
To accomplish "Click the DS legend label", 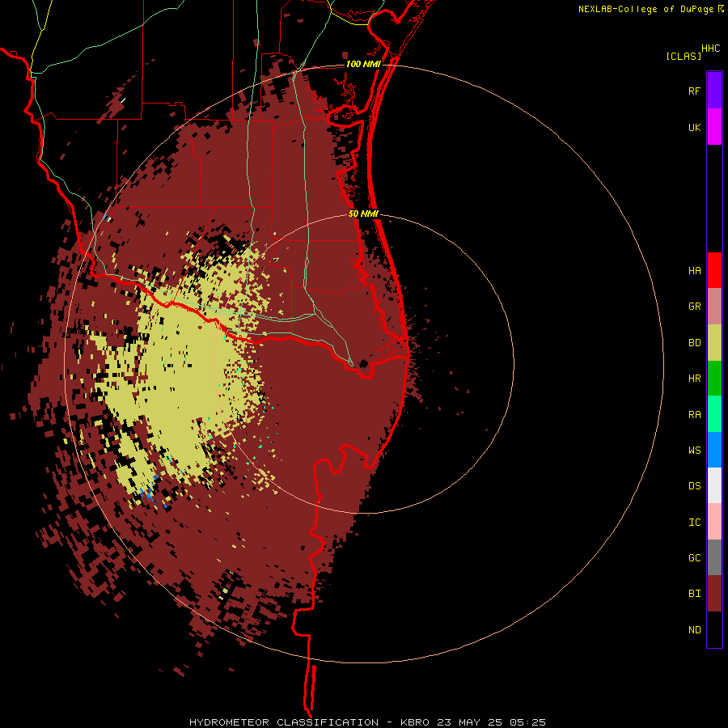I will 694,486.
